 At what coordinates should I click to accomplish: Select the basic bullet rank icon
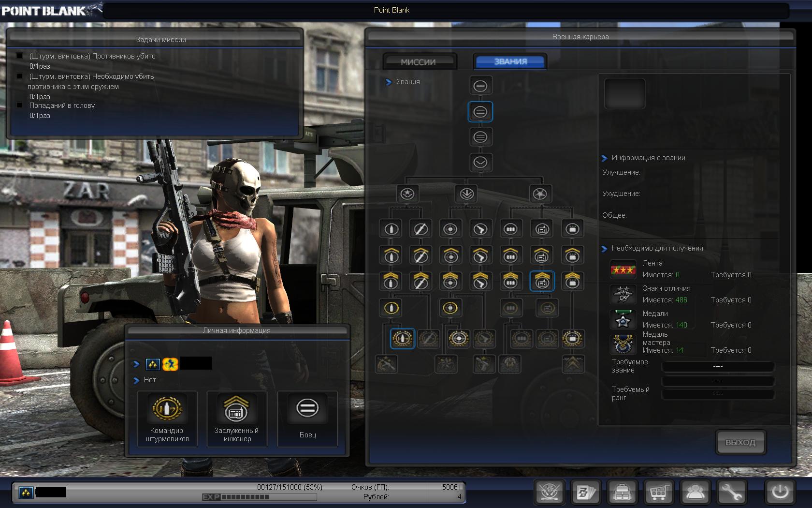click(391, 229)
